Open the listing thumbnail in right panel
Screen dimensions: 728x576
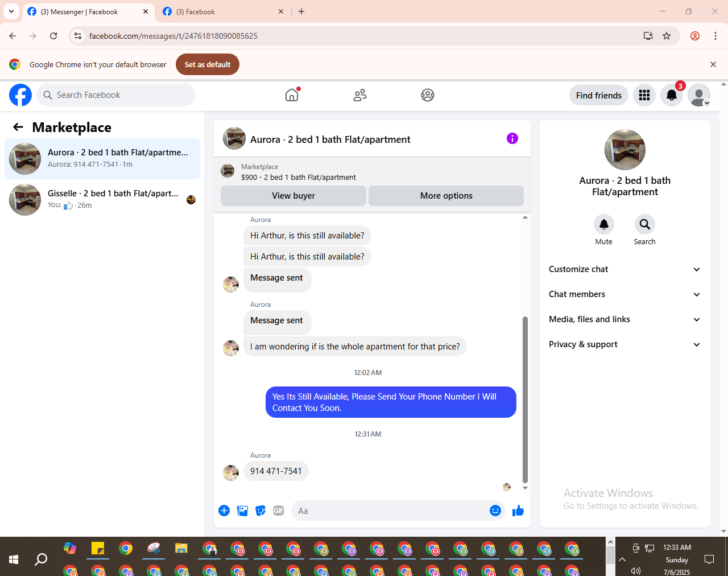coord(625,150)
